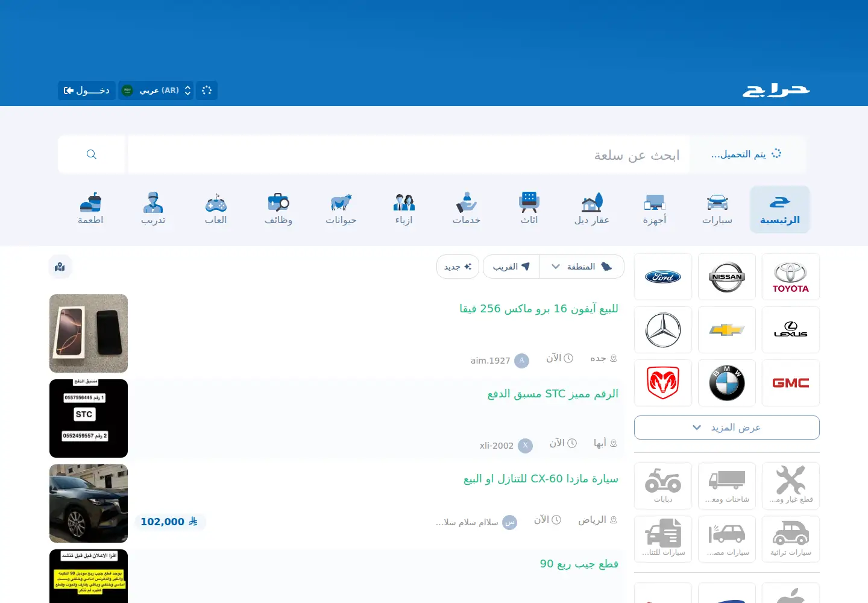Image resolution: width=868 pixels, height=603 pixels.
Task: Click city tag جده
Action: point(604,358)
